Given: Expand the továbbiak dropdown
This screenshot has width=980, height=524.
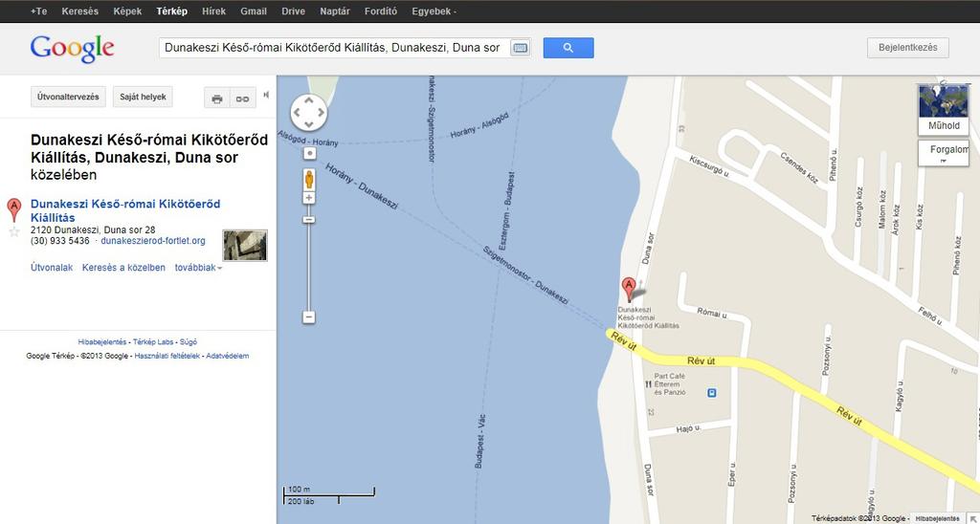Looking at the screenshot, I should point(198,268).
